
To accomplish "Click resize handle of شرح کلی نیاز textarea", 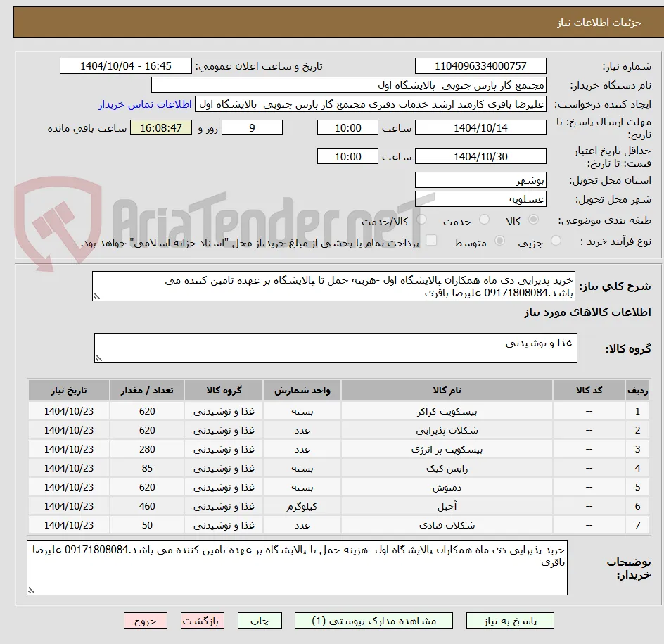I will click(x=96, y=296).
